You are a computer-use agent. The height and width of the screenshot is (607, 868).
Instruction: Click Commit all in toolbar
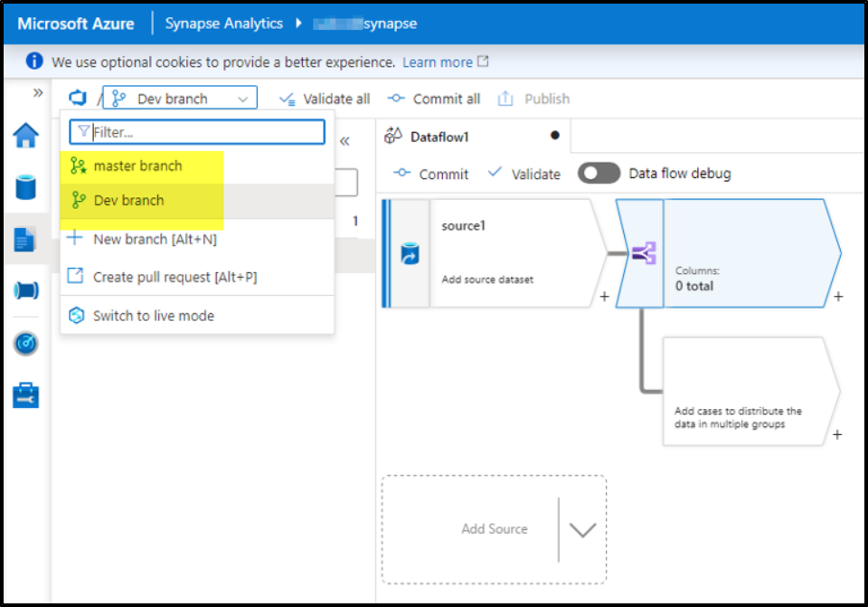pyautogui.click(x=434, y=100)
